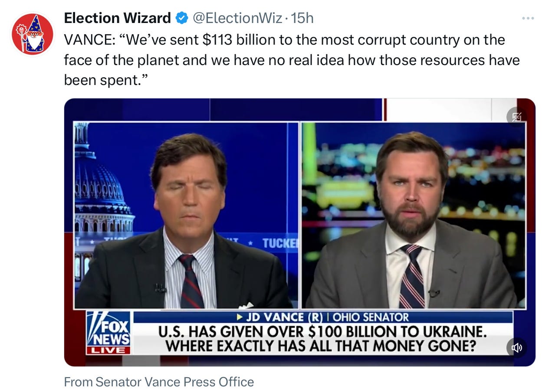Screen dimensions: 552x392
Task: Open the three-dot more options menu
Action: click(528, 19)
